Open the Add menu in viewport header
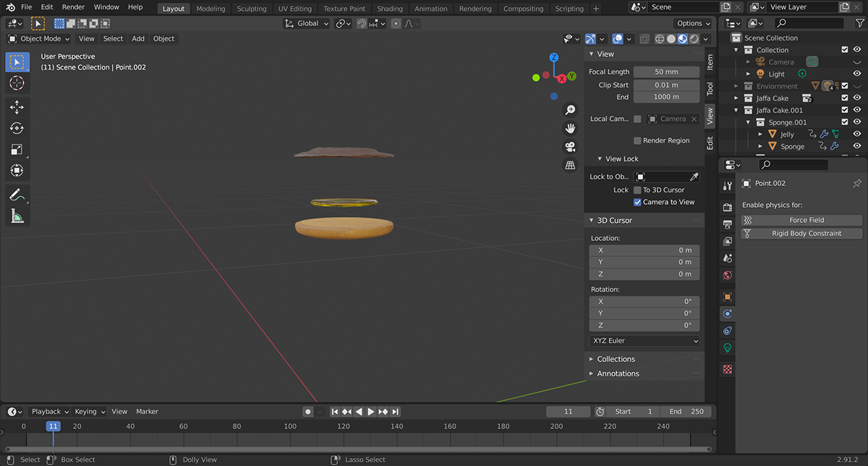Screen dimensions: 868x466 (138, 39)
